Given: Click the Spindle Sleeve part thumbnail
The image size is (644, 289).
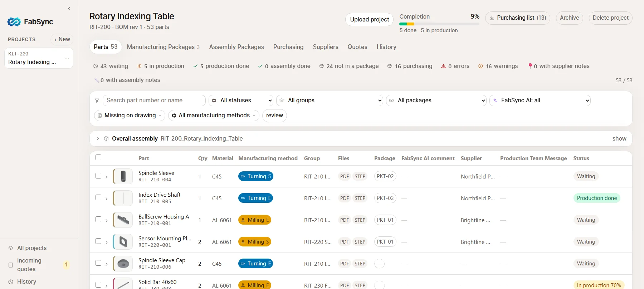Looking at the screenshot, I should tap(123, 176).
